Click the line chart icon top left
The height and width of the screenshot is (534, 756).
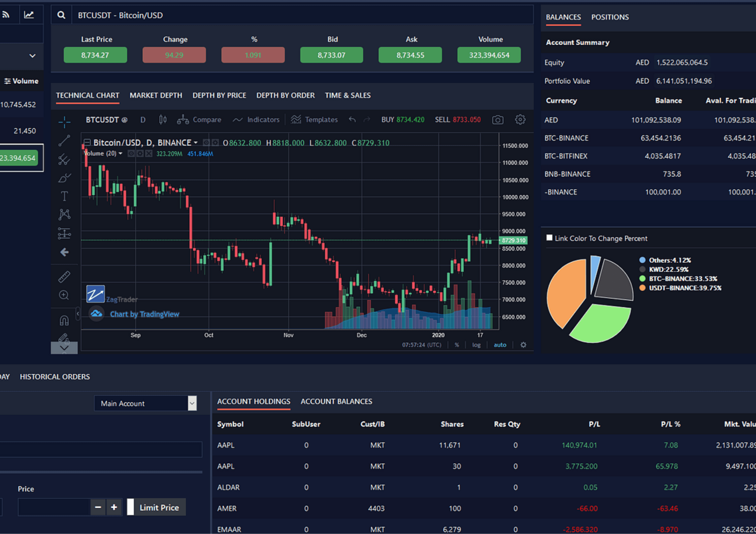click(x=29, y=14)
